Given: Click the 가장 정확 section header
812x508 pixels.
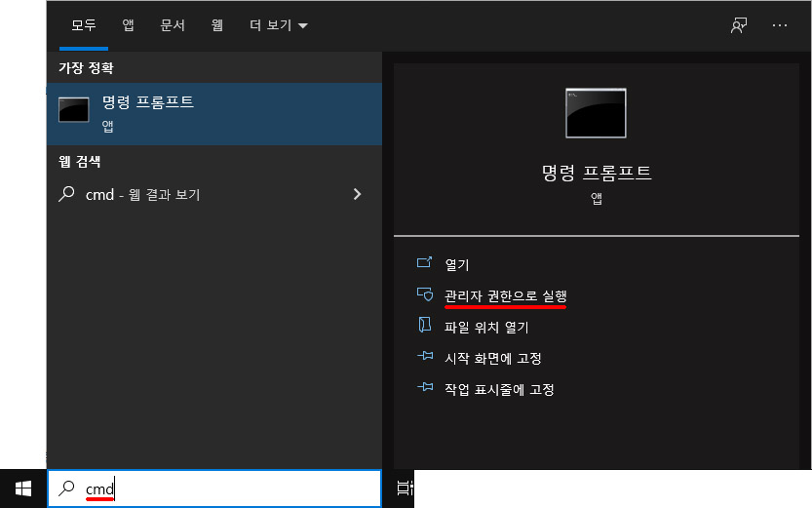Looking at the screenshot, I should (86, 68).
